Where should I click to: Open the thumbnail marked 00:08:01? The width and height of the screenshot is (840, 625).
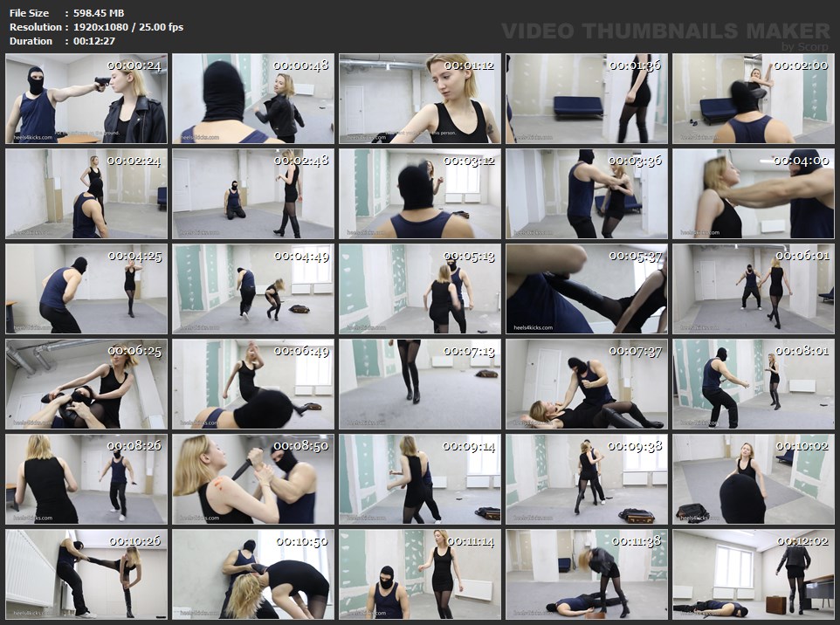[753, 384]
